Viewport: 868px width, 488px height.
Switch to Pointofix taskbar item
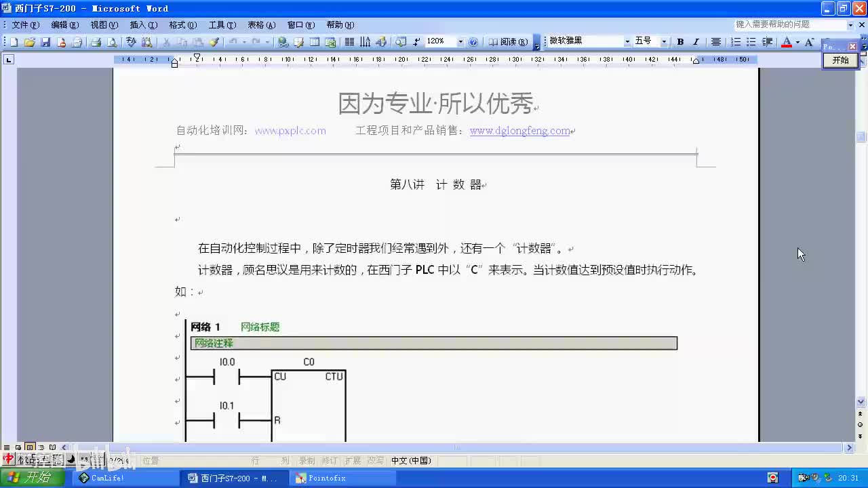coord(343,478)
